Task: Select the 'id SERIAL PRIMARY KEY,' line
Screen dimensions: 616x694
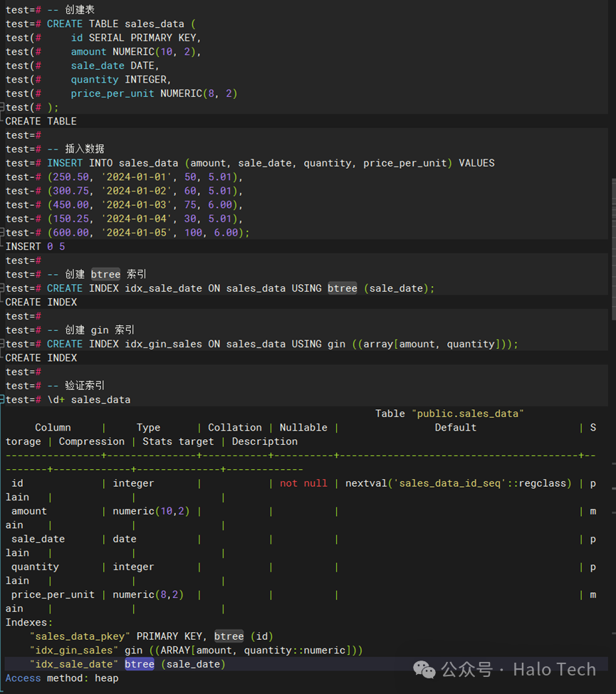Action: (136, 38)
